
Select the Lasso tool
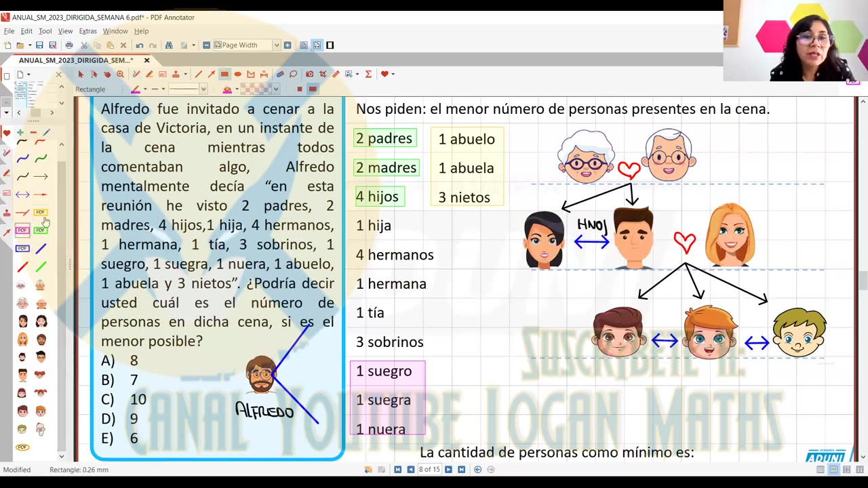tap(293, 74)
